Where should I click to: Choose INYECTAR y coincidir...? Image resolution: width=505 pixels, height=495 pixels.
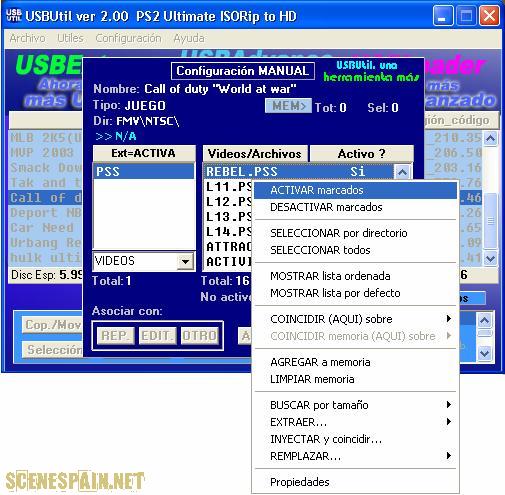pos(355,439)
